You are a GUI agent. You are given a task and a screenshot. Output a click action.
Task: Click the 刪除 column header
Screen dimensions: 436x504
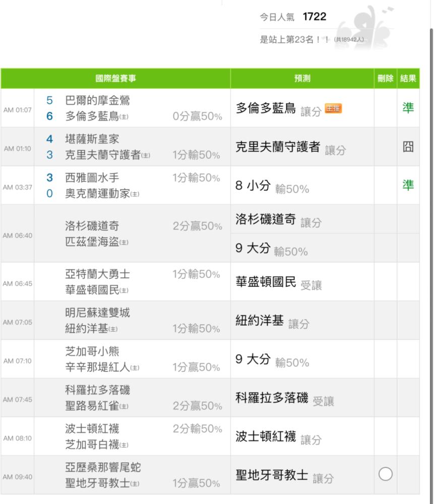[x=386, y=79]
